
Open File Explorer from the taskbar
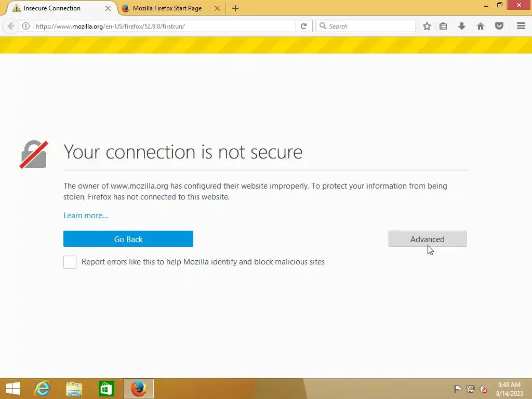coord(74,389)
